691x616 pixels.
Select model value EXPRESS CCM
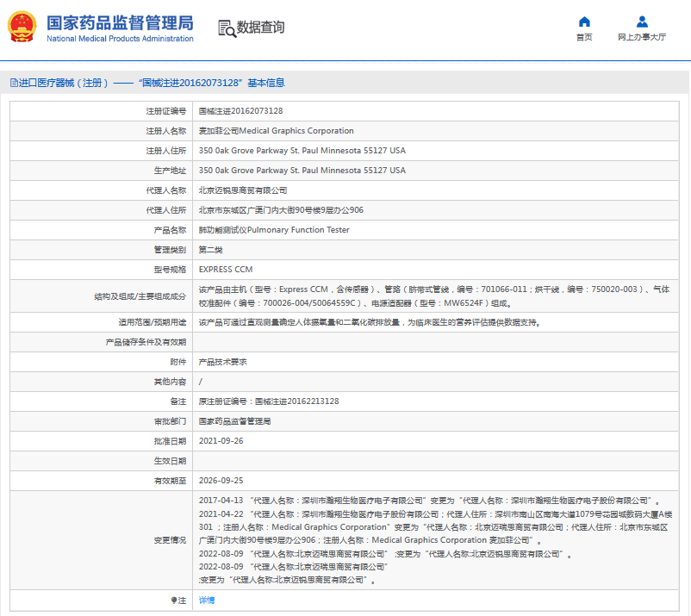[x=226, y=270]
